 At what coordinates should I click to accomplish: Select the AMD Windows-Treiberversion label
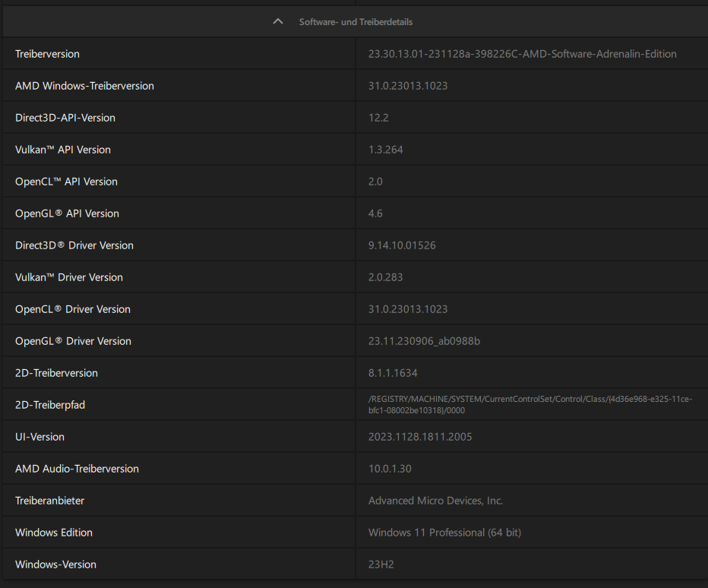(84, 86)
